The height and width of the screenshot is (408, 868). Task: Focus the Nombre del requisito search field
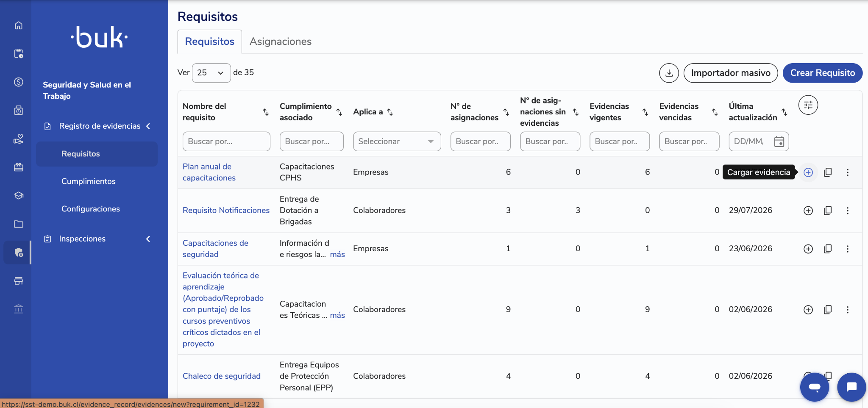[x=226, y=142]
